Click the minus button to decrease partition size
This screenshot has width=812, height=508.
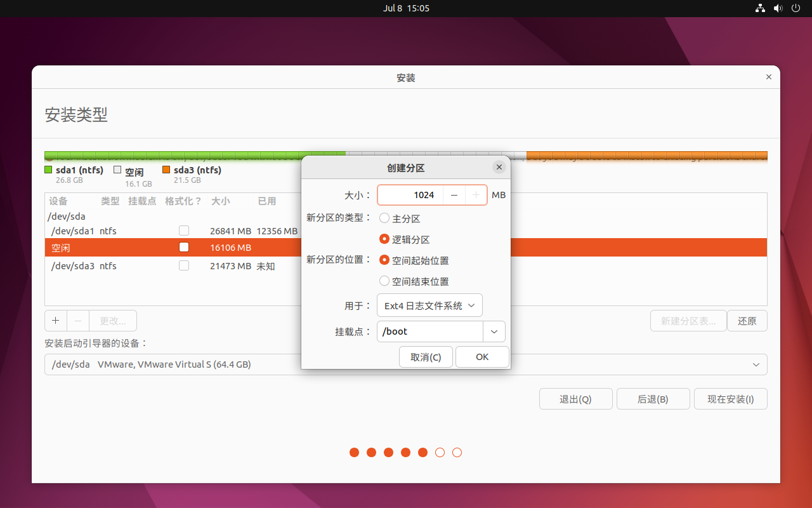click(454, 195)
